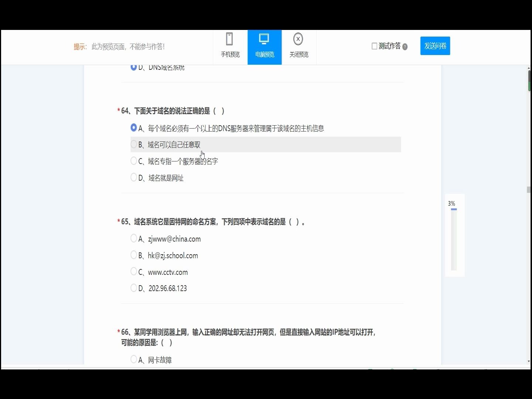The width and height of the screenshot is (532, 399).
Task: Select answer D 202.96.68.123
Action: coord(134,288)
